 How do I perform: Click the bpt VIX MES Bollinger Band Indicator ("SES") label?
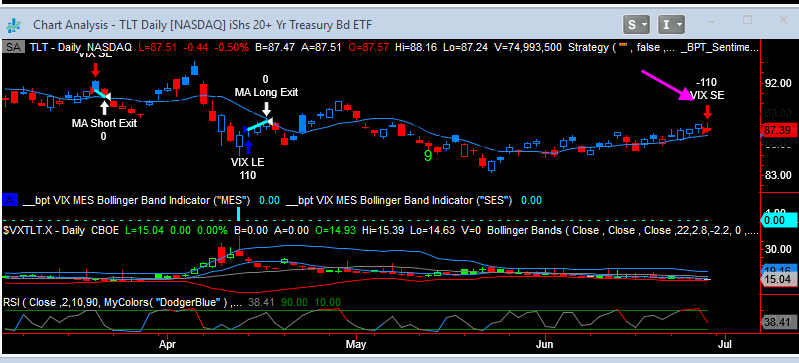click(x=399, y=200)
